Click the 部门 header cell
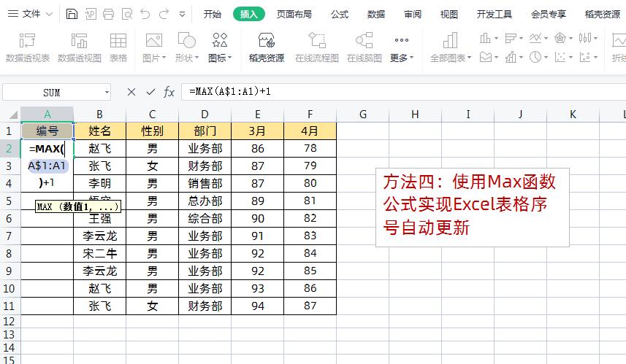The image size is (626, 364). tap(205, 131)
